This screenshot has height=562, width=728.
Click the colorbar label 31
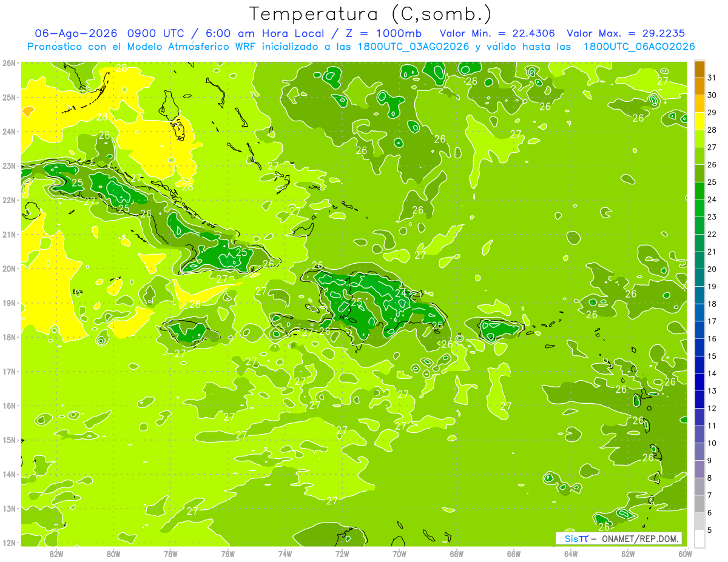tap(712, 78)
